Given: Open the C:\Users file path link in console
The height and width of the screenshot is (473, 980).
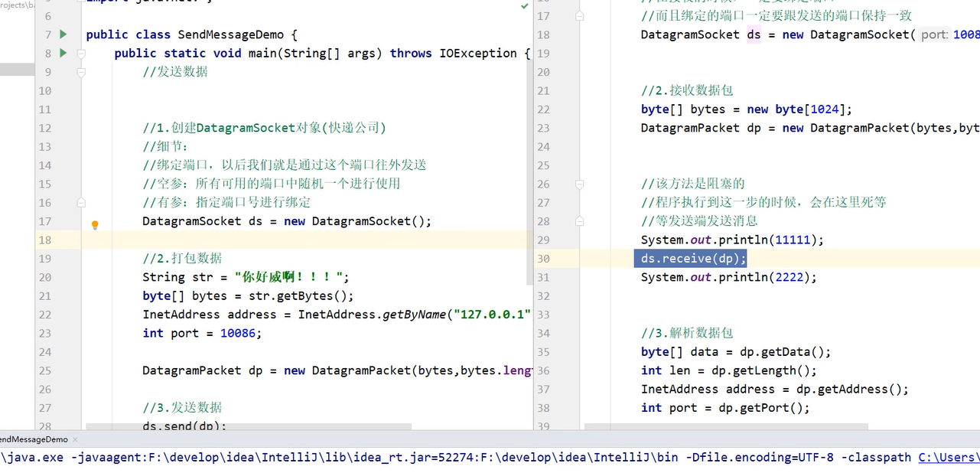Looking at the screenshot, I should pos(949,457).
